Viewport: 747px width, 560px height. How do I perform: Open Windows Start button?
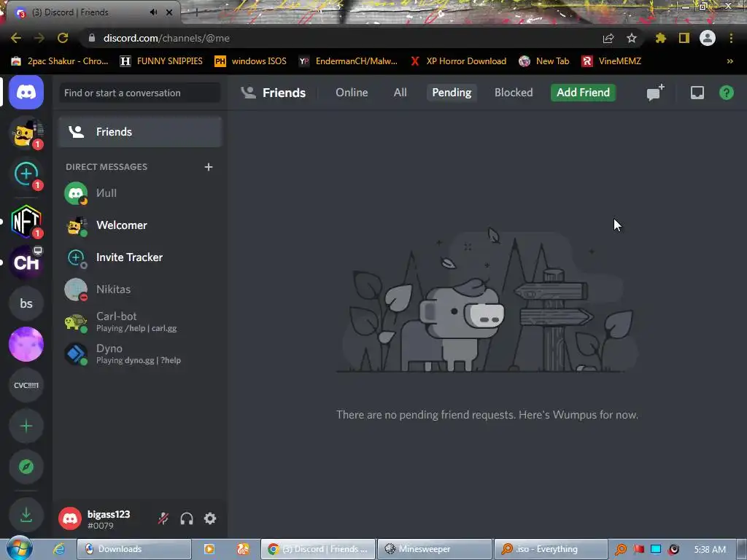click(x=19, y=548)
